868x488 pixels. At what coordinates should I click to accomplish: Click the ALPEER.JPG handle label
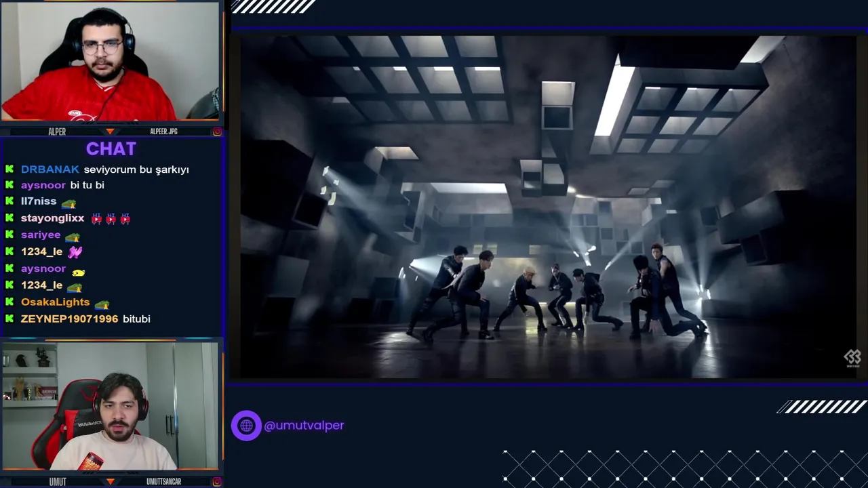163,131
